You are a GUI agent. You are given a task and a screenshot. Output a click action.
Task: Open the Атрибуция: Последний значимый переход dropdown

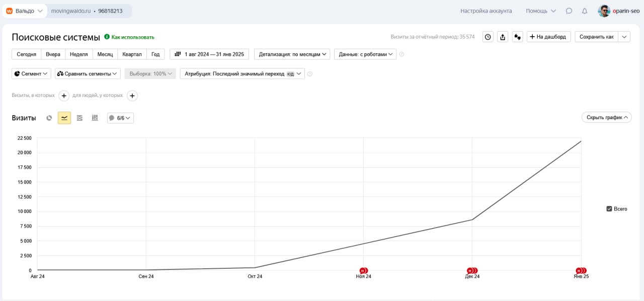[x=242, y=73]
